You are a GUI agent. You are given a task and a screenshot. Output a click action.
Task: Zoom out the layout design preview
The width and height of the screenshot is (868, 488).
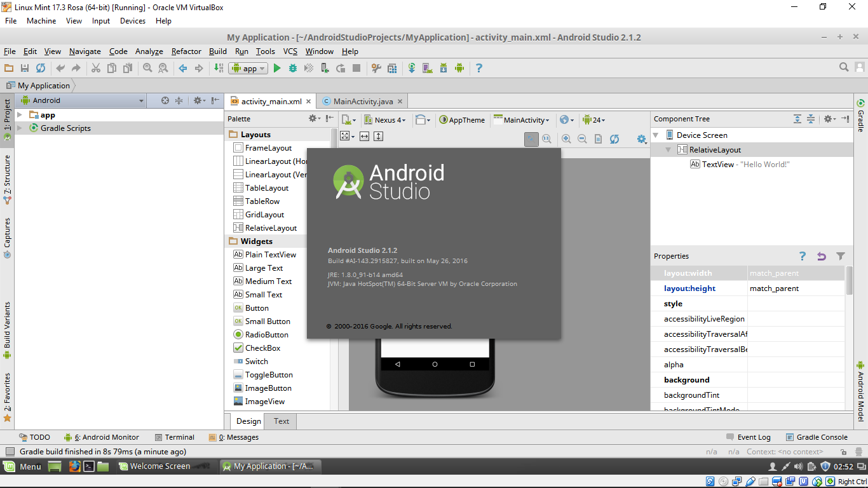[582, 139]
